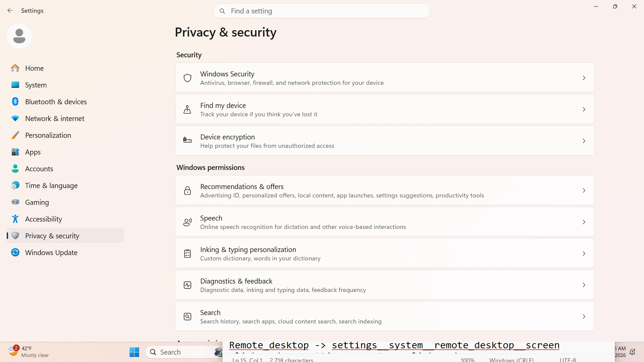Click the Diagnostics & feedback pulse icon
644x362 pixels.
click(x=187, y=285)
